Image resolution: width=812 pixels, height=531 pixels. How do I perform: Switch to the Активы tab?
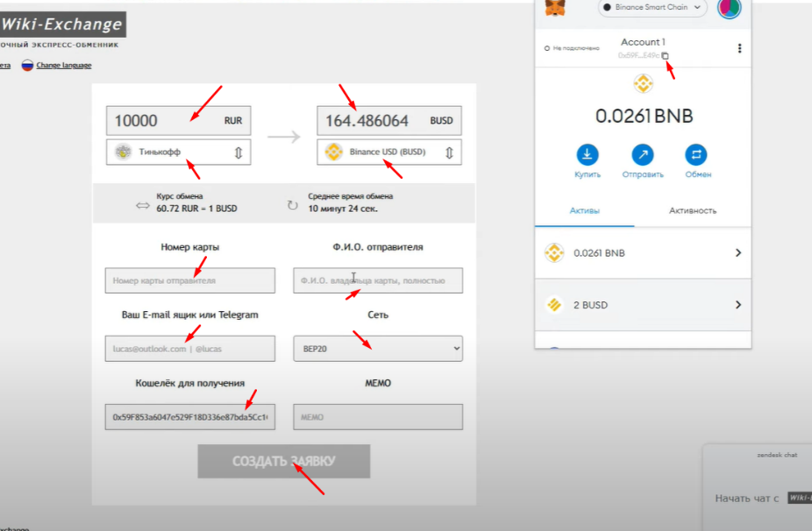[x=585, y=210]
